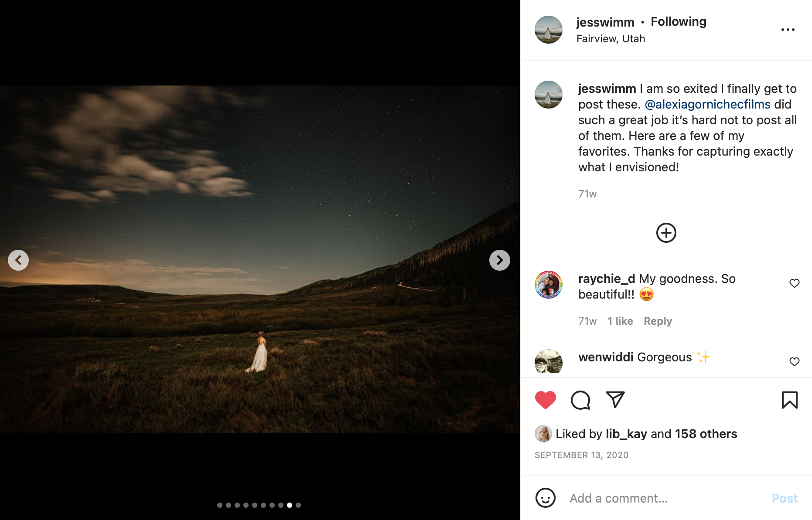Image resolution: width=812 pixels, height=520 pixels.
Task: Open the jesswimm profile from the header username
Action: (x=605, y=22)
